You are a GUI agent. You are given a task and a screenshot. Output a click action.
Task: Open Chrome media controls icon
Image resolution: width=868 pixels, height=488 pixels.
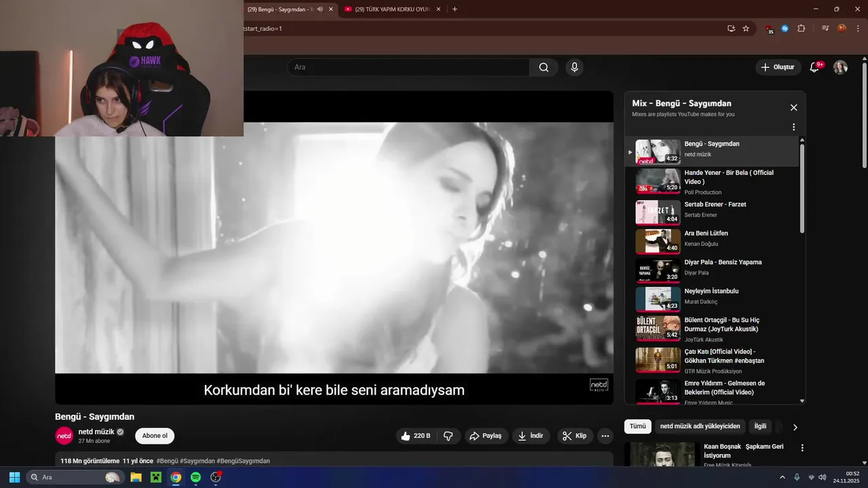coord(825,28)
